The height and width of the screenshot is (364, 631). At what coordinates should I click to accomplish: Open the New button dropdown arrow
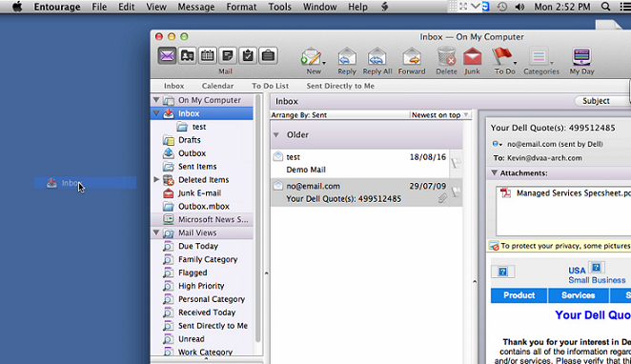324,63
